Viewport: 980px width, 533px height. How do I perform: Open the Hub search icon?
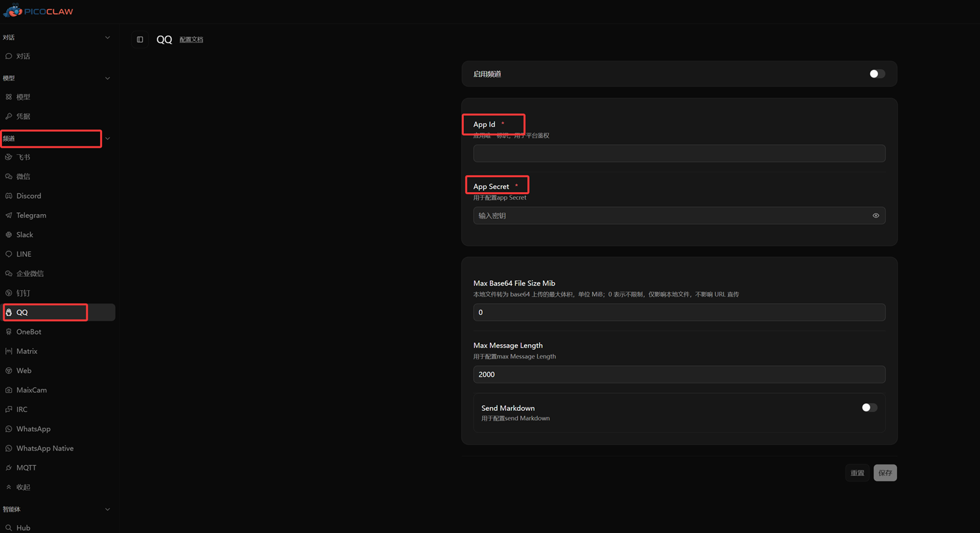coord(8,528)
